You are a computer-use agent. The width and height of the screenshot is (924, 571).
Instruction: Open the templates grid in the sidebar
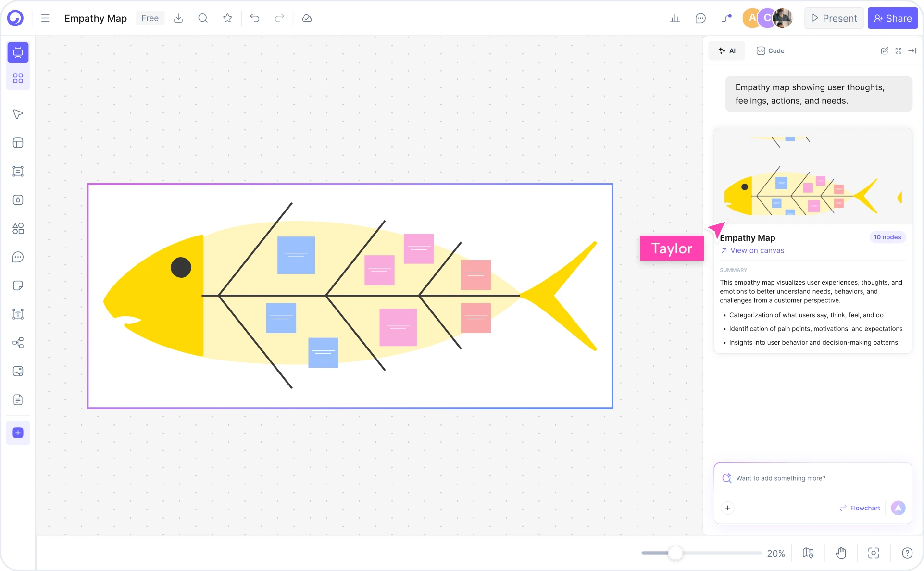pos(18,78)
